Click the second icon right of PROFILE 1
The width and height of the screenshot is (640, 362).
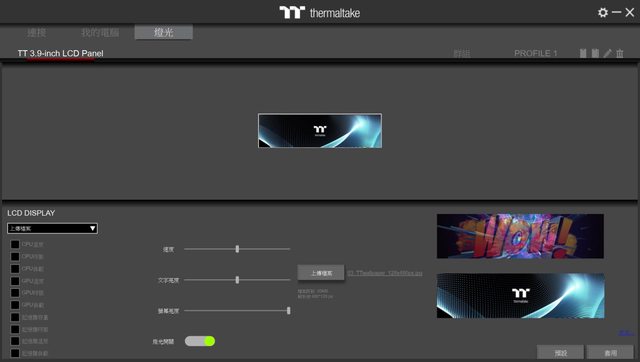click(595, 53)
